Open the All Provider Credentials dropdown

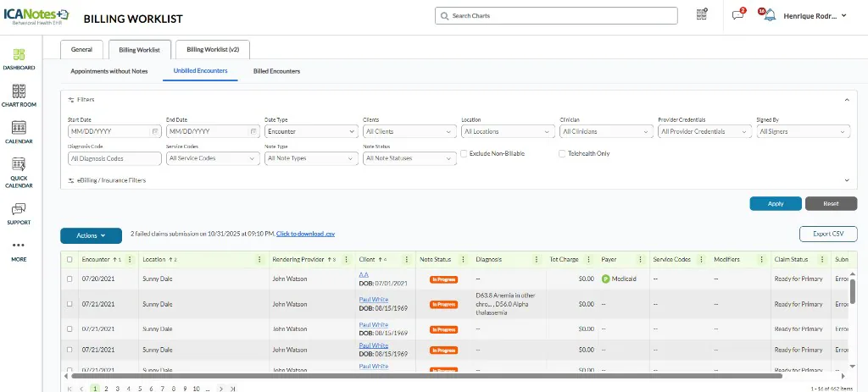pyautogui.click(x=705, y=131)
